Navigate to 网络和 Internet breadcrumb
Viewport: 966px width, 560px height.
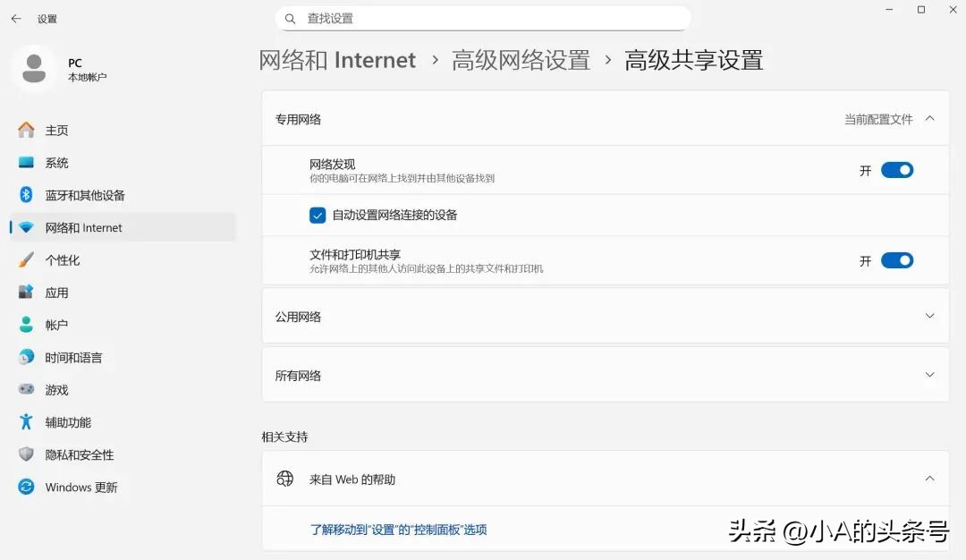point(337,60)
